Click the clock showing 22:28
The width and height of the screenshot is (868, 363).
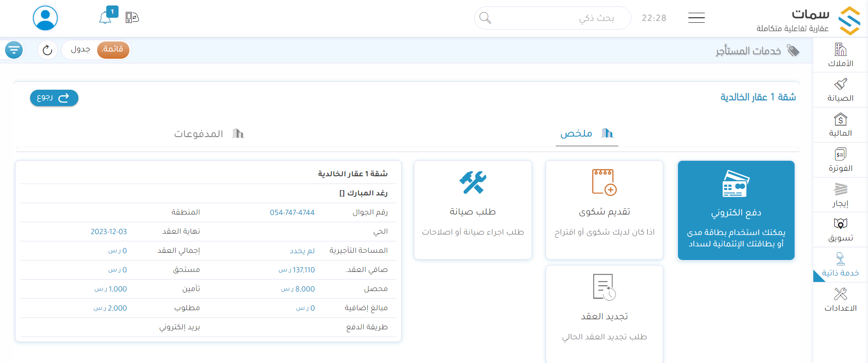click(x=654, y=18)
